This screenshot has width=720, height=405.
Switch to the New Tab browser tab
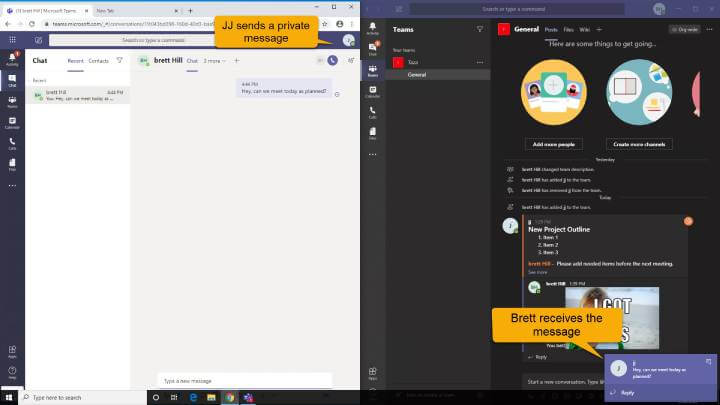click(x=137, y=10)
